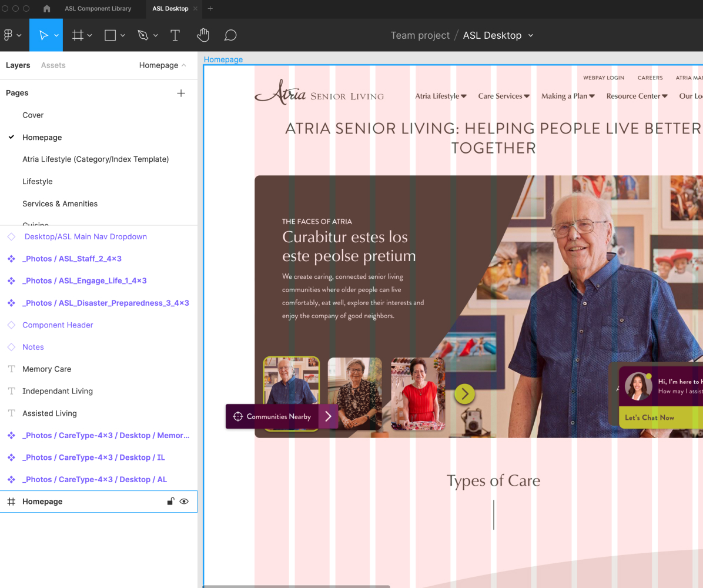This screenshot has width=703, height=588.
Task: Click the Atria Senior Living logo
Action: tap(319, 92)
